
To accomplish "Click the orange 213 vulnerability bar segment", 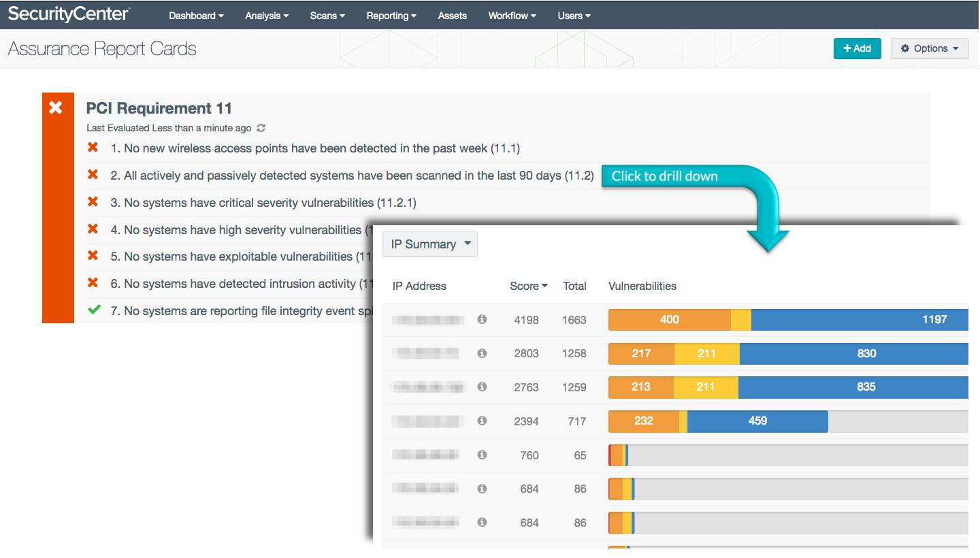I will tap(640, 387).
